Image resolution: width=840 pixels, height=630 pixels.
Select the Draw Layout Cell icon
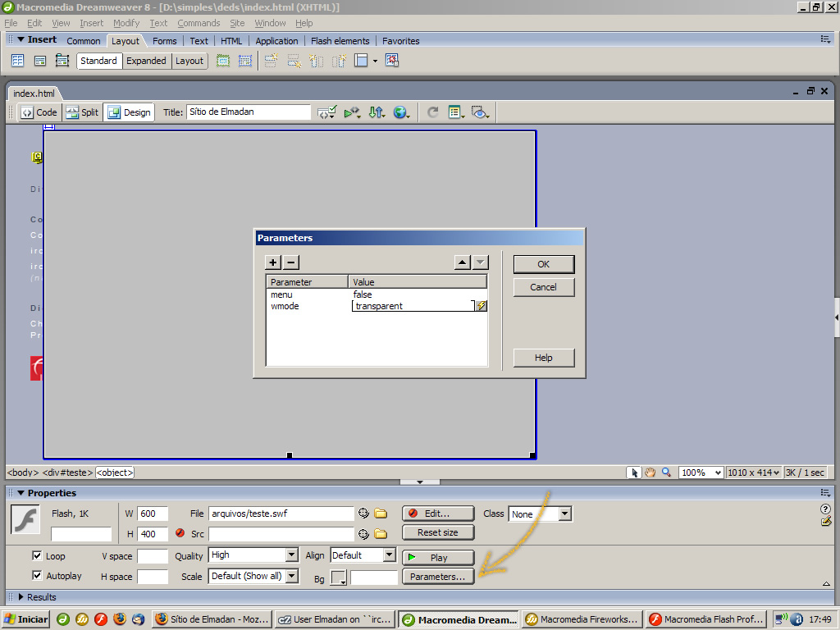[244, 61]
